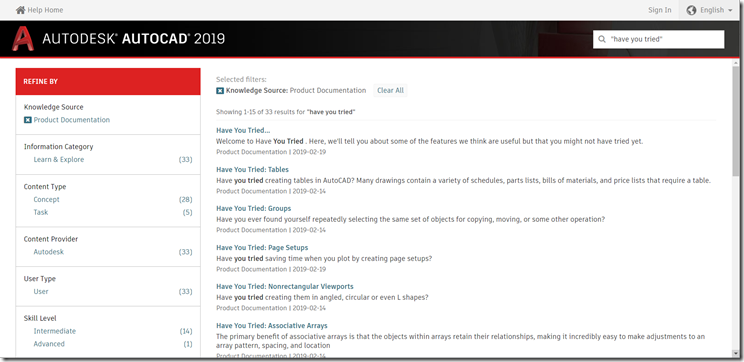Click the "Selected filters:" label
This screenshot has height=362, width=744.
[x=242, y=80]
